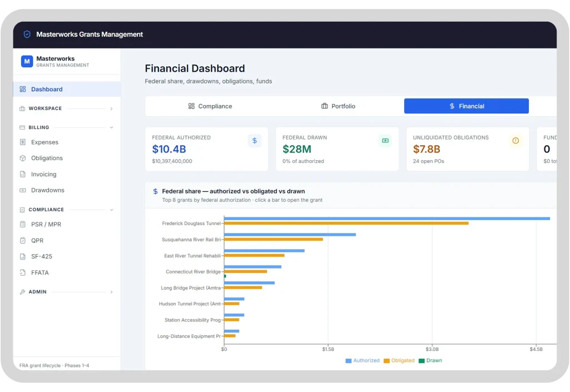Click the dollar icon on Federal Authorized card

(254, 141)
